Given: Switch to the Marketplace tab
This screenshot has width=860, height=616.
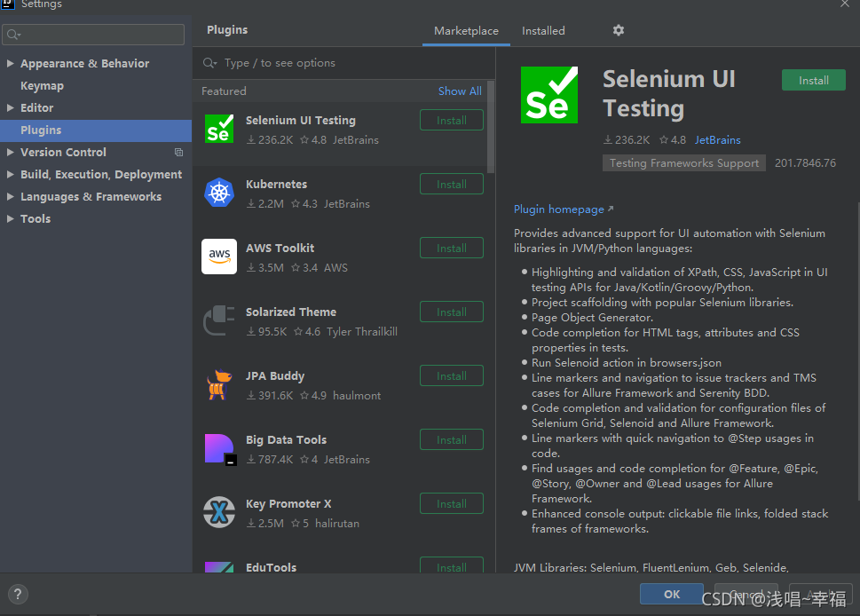Looking at the screenshot, I should (466, 31).
